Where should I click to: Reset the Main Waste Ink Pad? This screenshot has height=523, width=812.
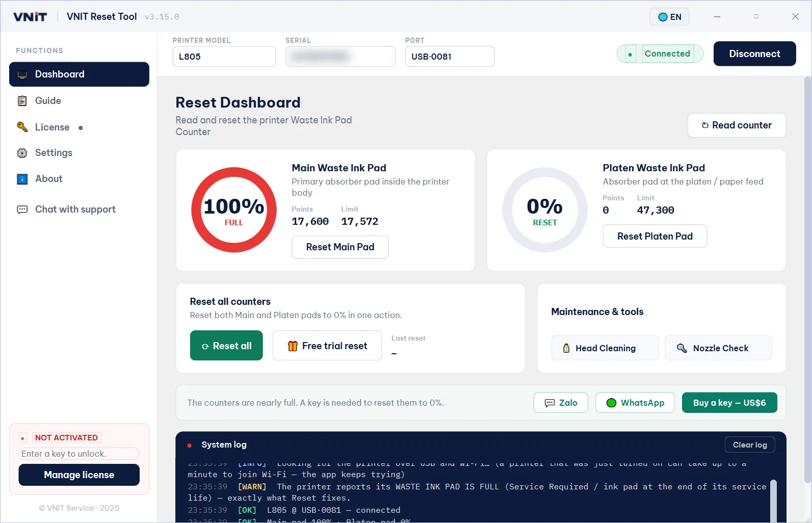pyautogui.click(x=340, y=247)
